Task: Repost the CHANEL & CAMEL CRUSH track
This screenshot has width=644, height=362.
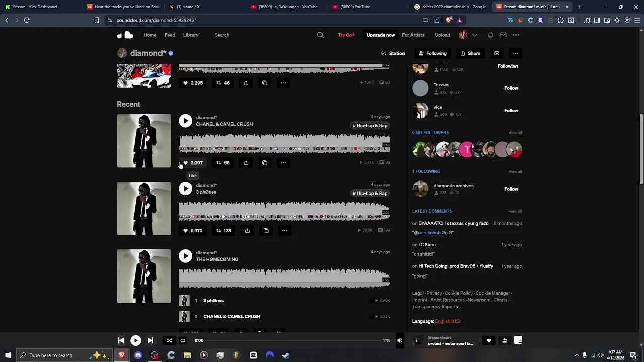Action: 223,163
